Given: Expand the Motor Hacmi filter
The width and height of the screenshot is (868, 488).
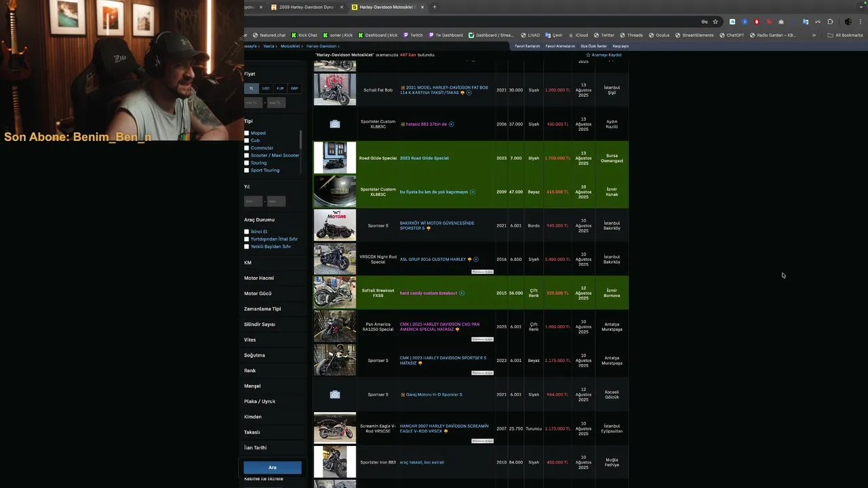Looking at the screenshot, I should [259, 278].
